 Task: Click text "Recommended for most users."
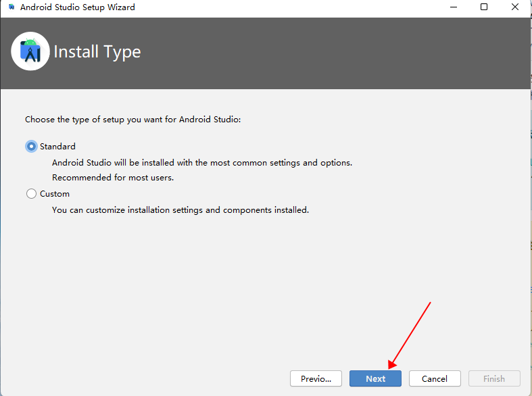(113, 178)
